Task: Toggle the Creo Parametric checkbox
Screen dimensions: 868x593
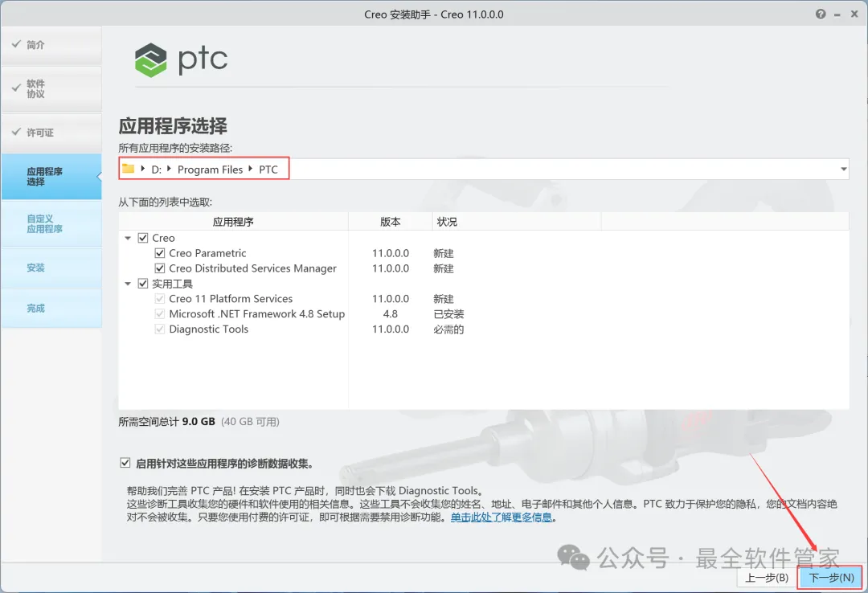Action: pyautogui.click(x=160, y=253)
